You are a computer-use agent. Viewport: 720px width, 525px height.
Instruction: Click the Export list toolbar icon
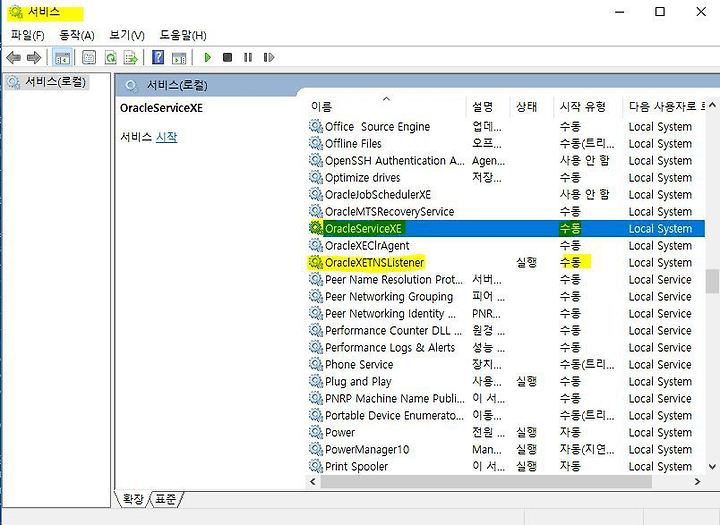coord(131,57)
